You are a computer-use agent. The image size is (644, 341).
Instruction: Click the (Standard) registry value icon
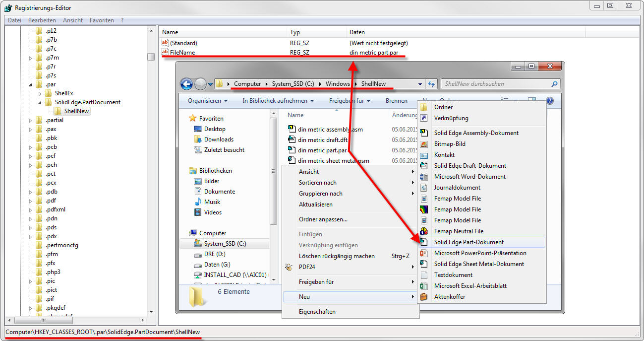pos(165,43)
